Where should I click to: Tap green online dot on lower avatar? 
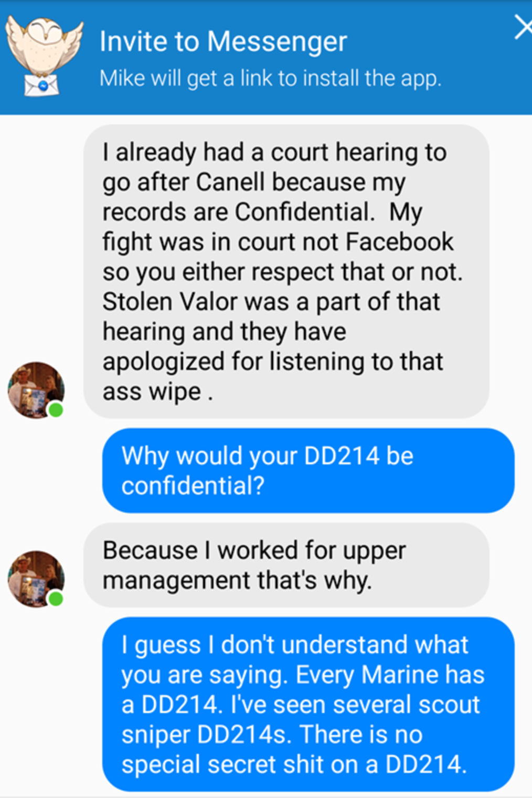[56, 599]
